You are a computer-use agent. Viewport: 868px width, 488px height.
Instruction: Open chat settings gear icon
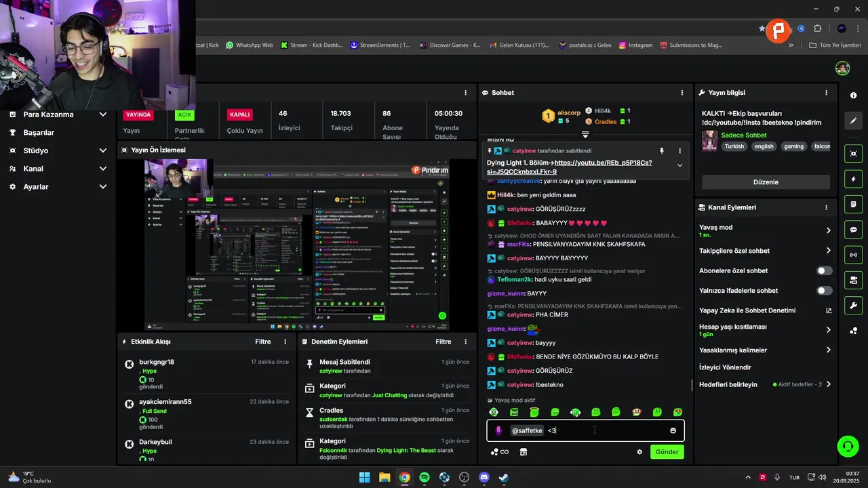[639, 452]
